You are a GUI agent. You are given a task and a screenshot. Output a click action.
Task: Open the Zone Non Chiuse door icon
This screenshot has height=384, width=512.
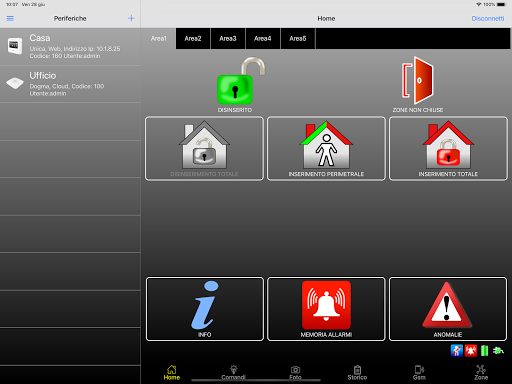[418, 80]
